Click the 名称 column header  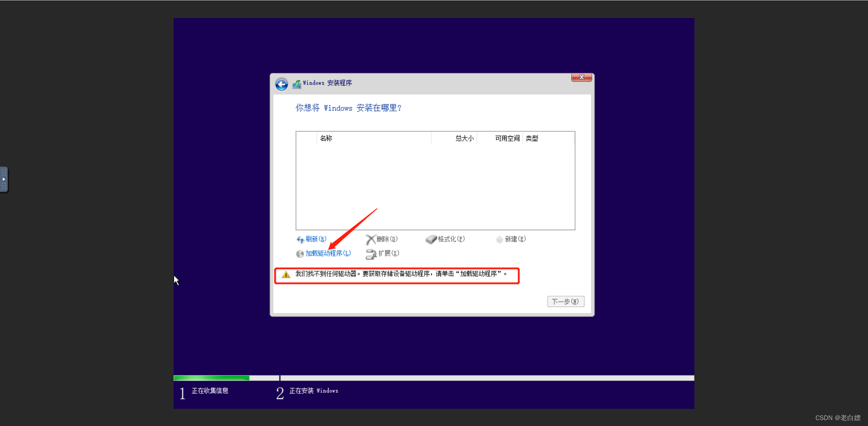326,138
